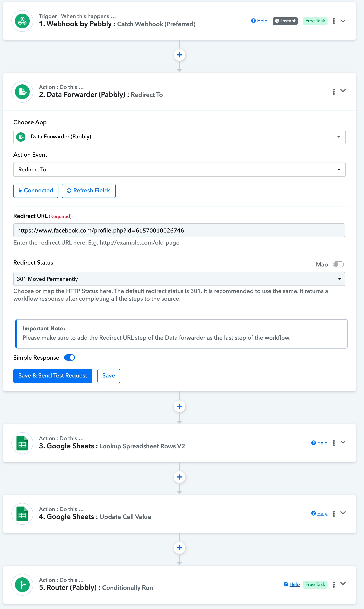
Task: Add a step after Lookup Spreadsheet Rows
Action: 179,477
